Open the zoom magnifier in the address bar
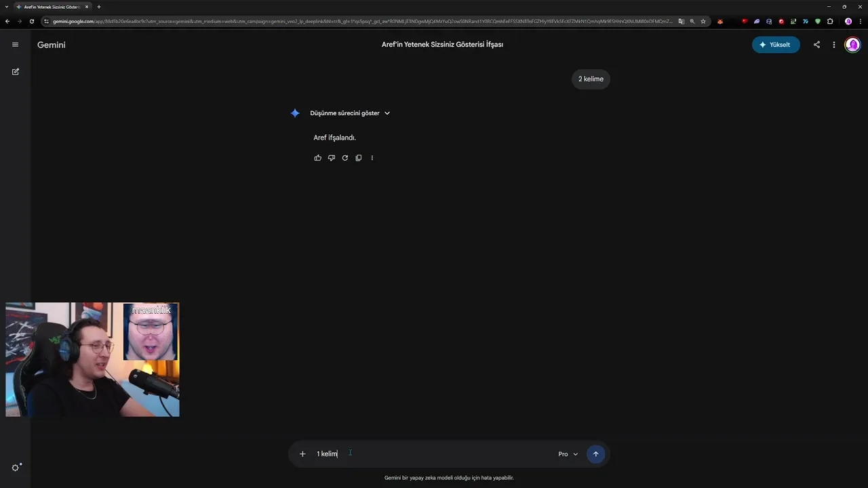 point(692,21)
